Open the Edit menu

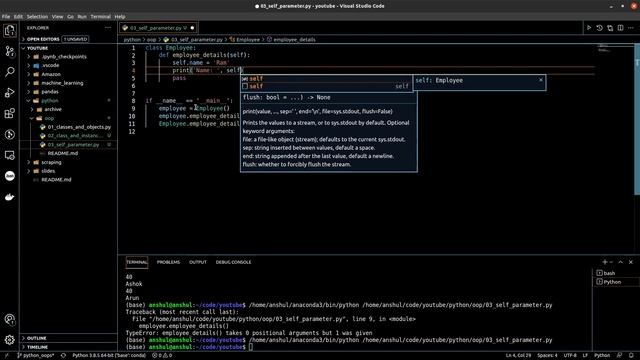pyautogui.click(x=18, y=17)
